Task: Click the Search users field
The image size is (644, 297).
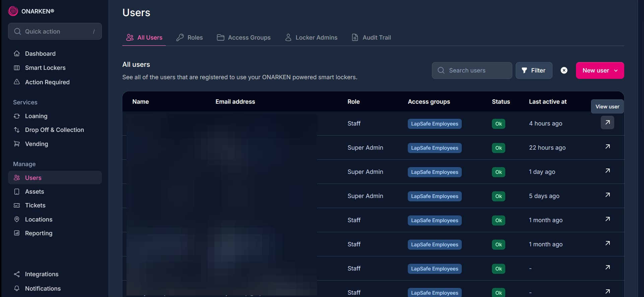Action: pos(472,70)
